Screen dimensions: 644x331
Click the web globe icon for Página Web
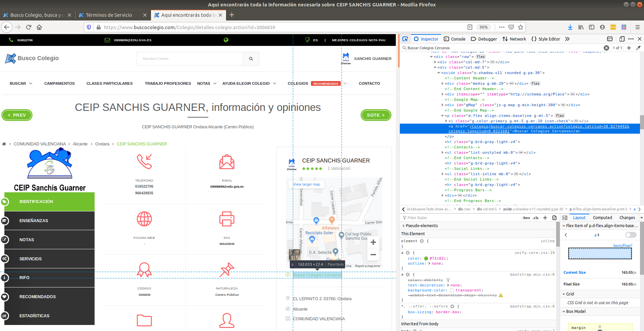[x=144, y=219]
